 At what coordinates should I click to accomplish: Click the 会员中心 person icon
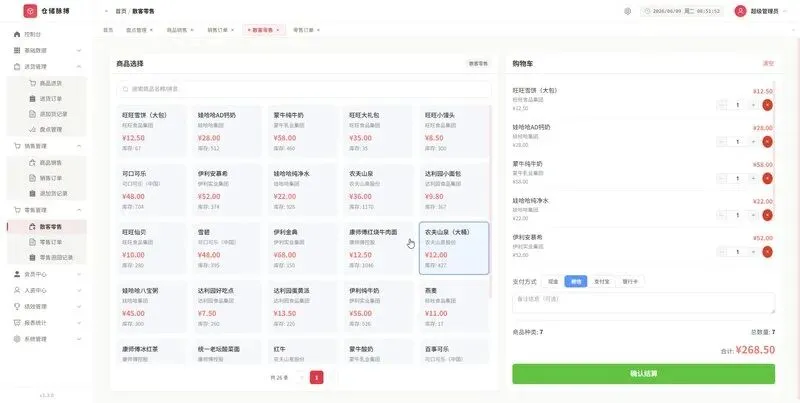17,274
